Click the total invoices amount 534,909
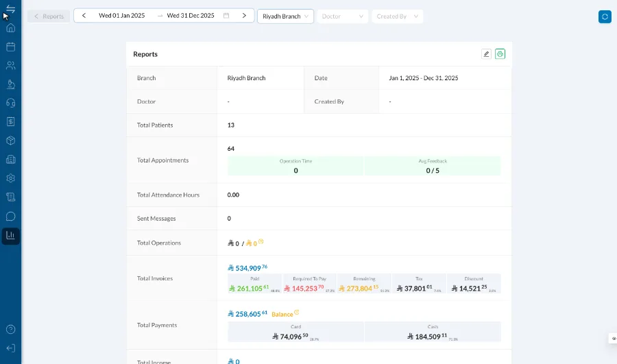 [x=247, y=268]
